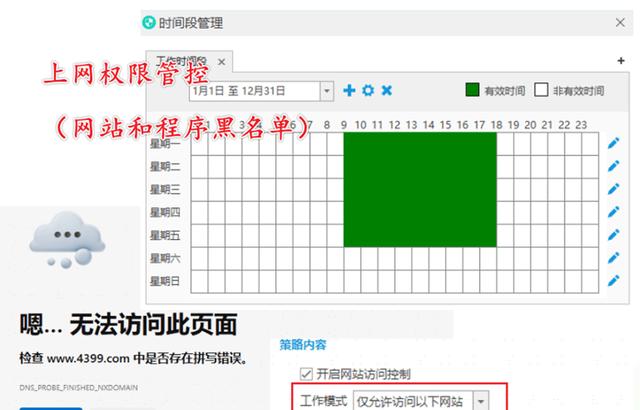Click the hour 23 column header
This screenshot has width=640, height=410.
pyautogui.click(x=581, y=125)
